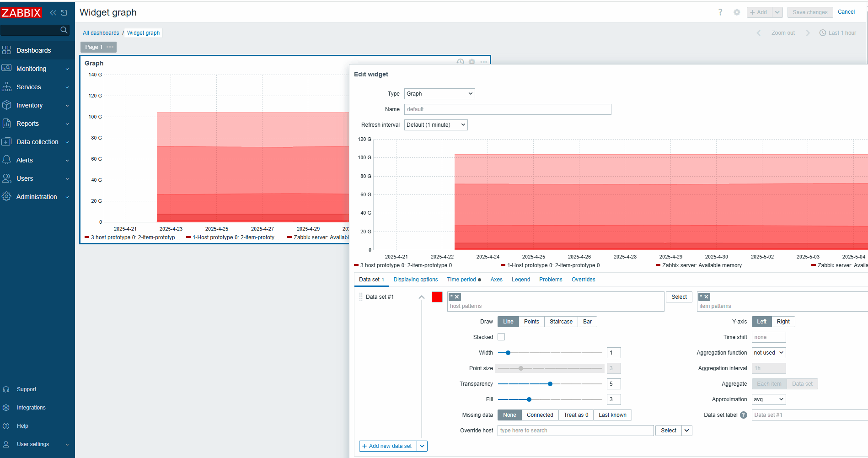Enable the Stacked checkbox
Viewport: 868px width, 458px height.
pyautogui.click(x=501, y=337)
